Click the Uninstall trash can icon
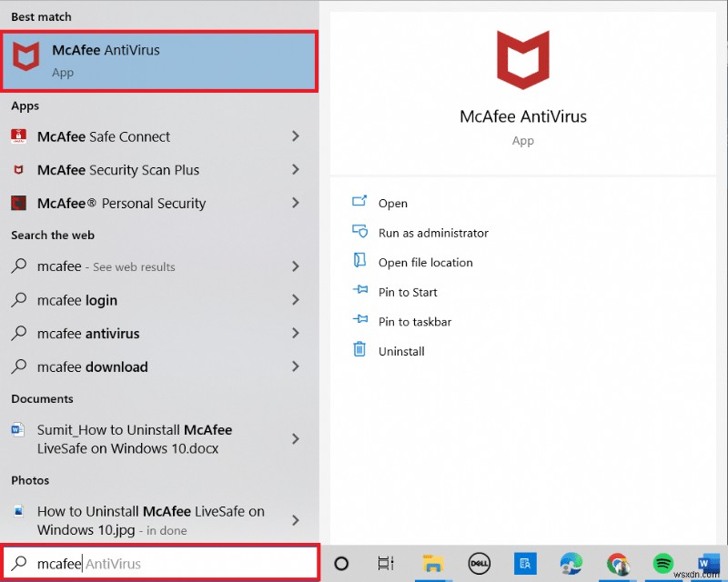The height and width of the screenshot is (582, 728). (x=359, y=349)
